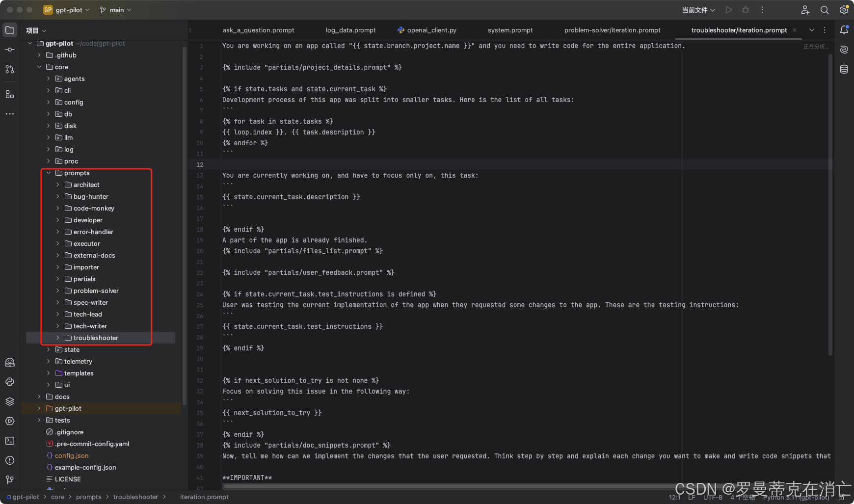Switch to ask_a_question.prompt tab
This screenshot has height=504, width=854.
pyautogui.click(x=258, y=30)
